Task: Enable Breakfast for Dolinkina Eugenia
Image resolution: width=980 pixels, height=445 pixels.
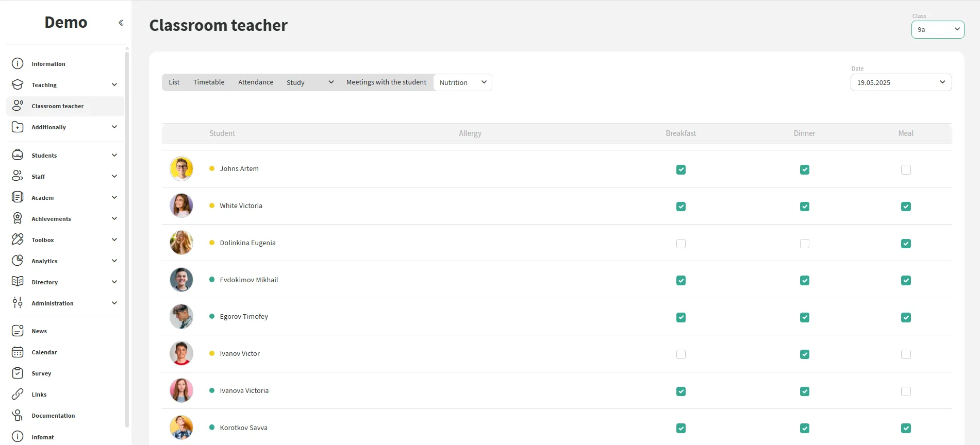Action: coord(681,244)
